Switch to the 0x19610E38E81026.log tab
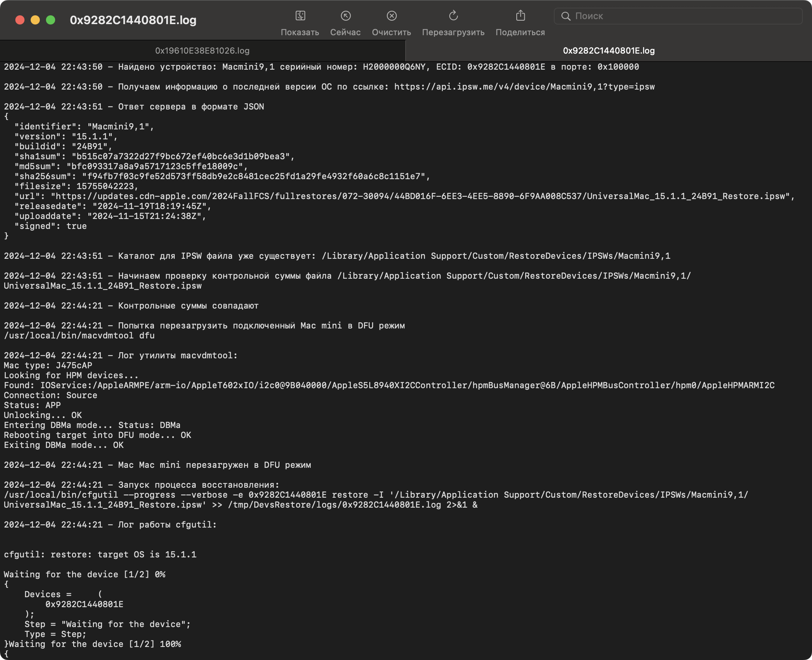The width and height of the screenshot is (812, 660). click(x=202, y=51)
